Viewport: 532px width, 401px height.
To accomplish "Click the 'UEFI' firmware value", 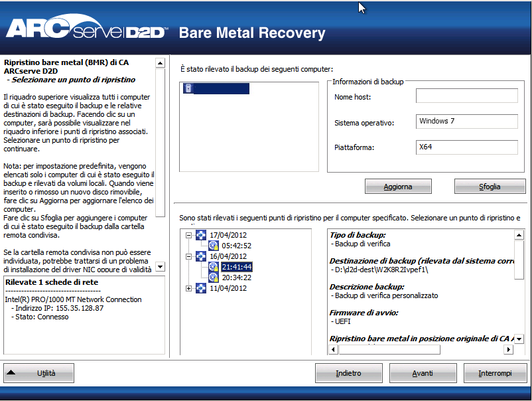I will tap(343, 321).
